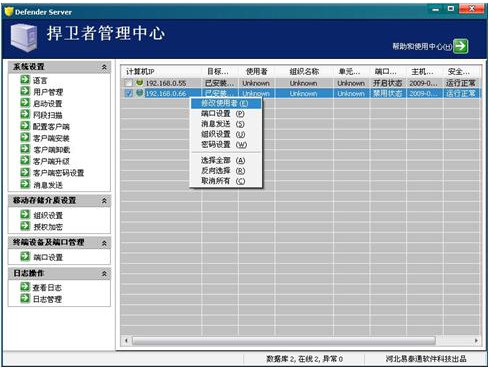The width and height of the screenshot is (489, 368).
Task: Click the scrollbar left arrow under the table
Action: 126,340
